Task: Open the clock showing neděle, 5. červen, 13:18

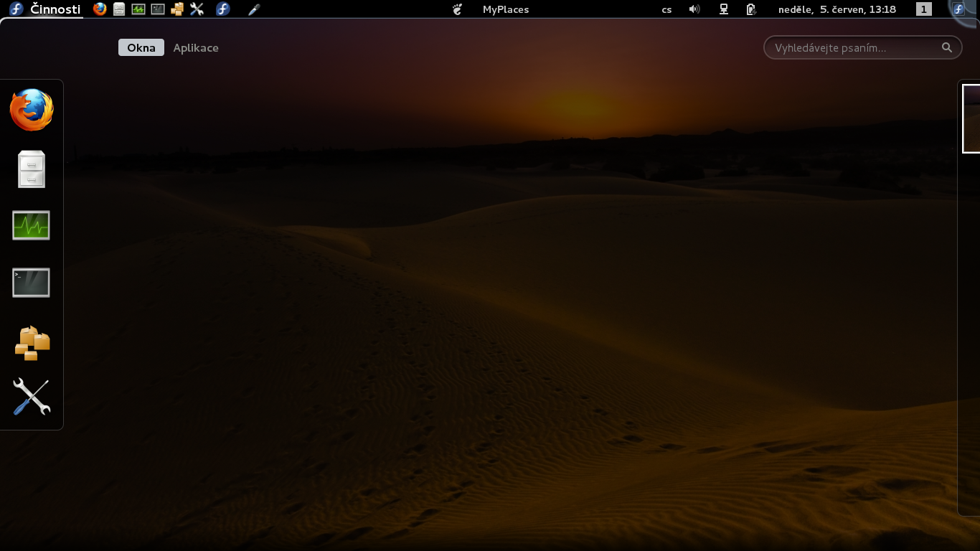Action: click(837, 9)
